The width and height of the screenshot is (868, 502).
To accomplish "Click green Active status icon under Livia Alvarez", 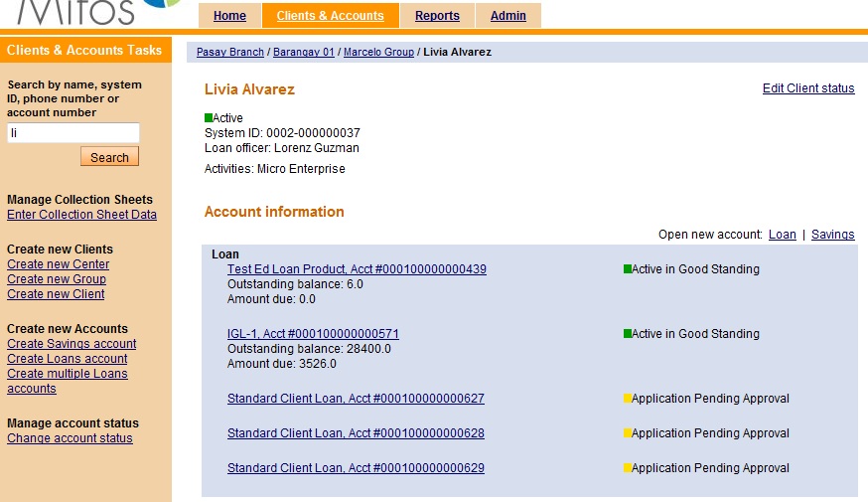I will (209, 118).
